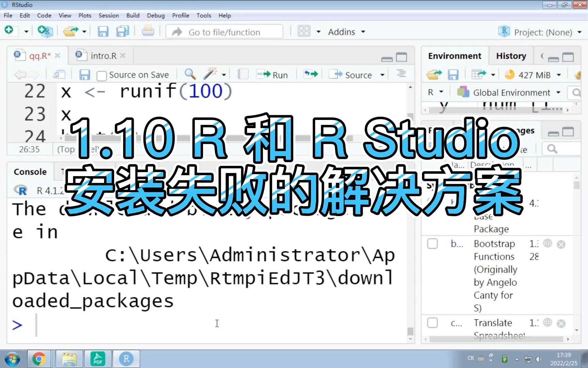Select the Console tab
The width and height of the screenshot is (588, 368).
pyautogui.click(x=30, y=172)
